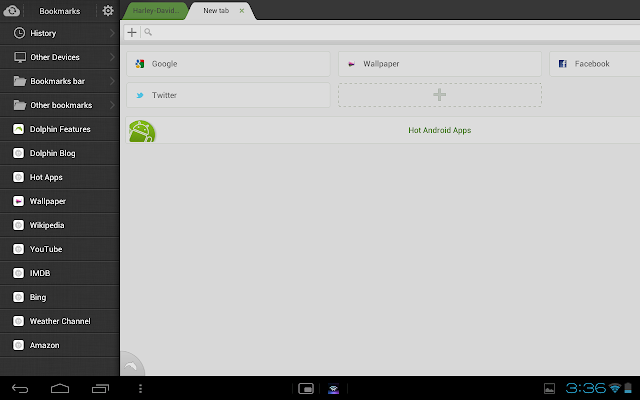This screenshot has width=640, height=400.
Task: Tap the Android back button
Action: (20, 389)
